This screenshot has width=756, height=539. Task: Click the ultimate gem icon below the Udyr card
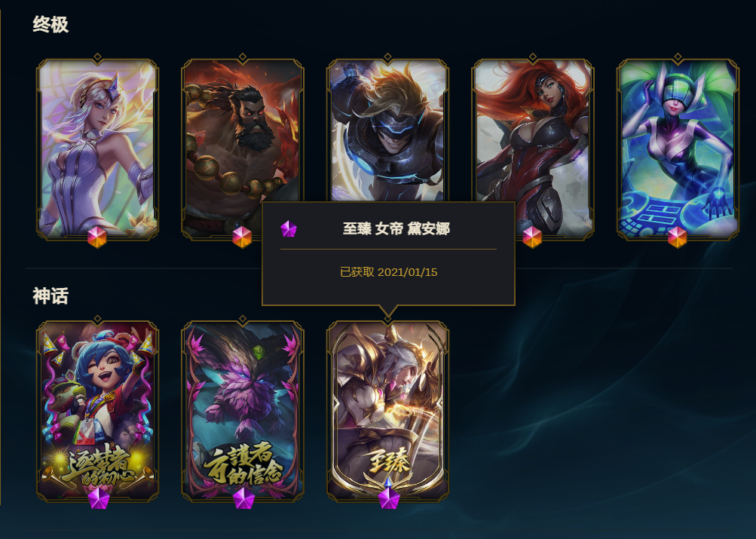click(242, 237)
